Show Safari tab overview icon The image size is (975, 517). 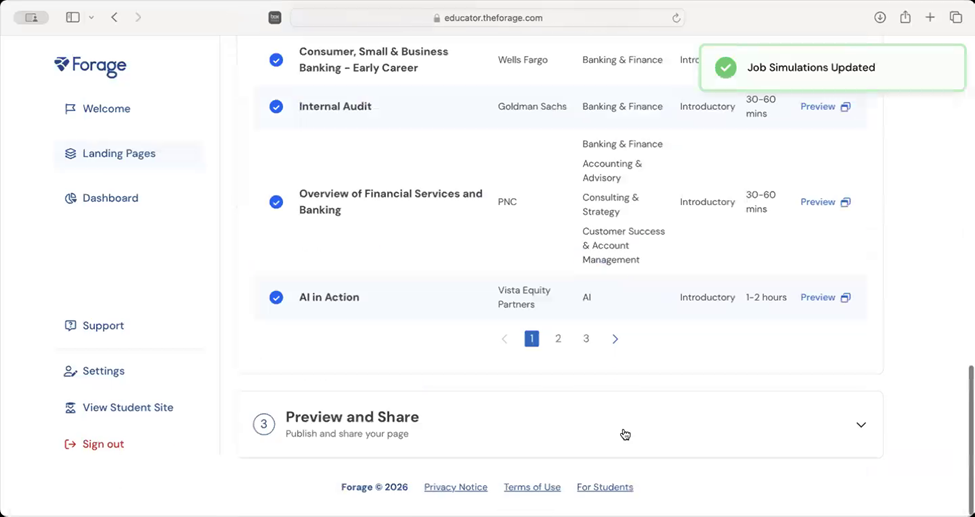pyautogui.click(x=956, y=17)
